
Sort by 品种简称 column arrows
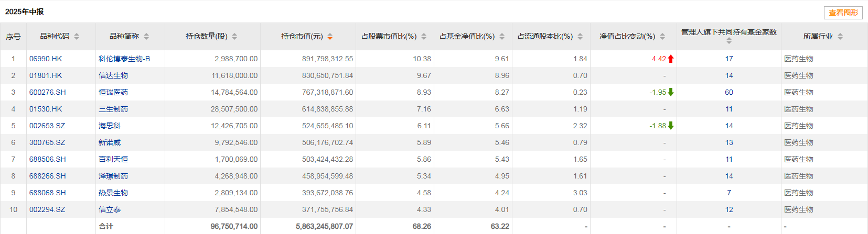tap(146, 36)
